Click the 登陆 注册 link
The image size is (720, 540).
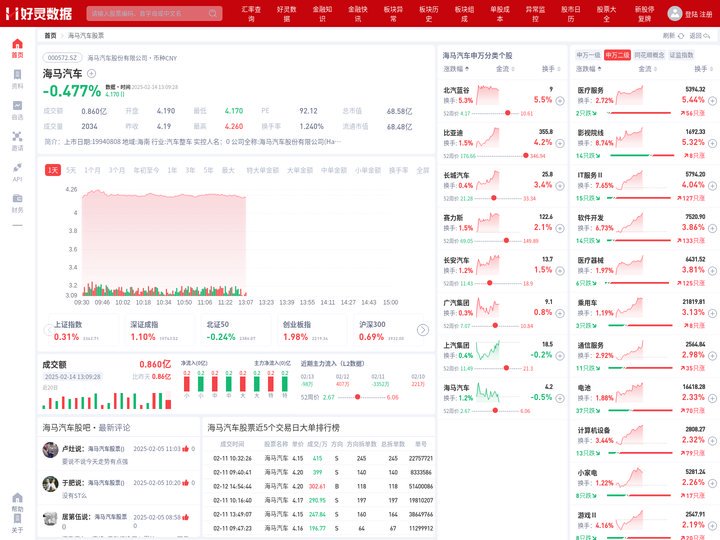pyautogui.click(x=698, y=14)
